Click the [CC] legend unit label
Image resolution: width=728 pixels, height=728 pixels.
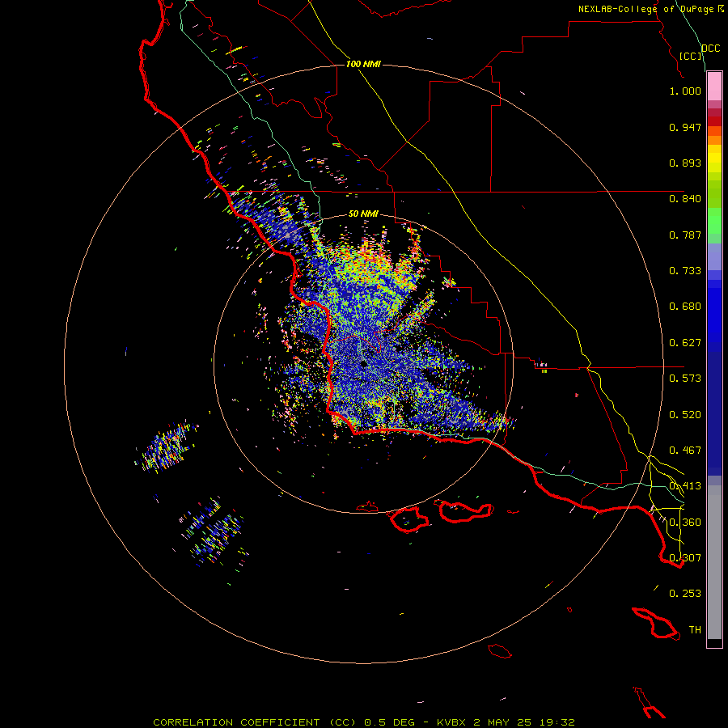click(x=690, y=56)
